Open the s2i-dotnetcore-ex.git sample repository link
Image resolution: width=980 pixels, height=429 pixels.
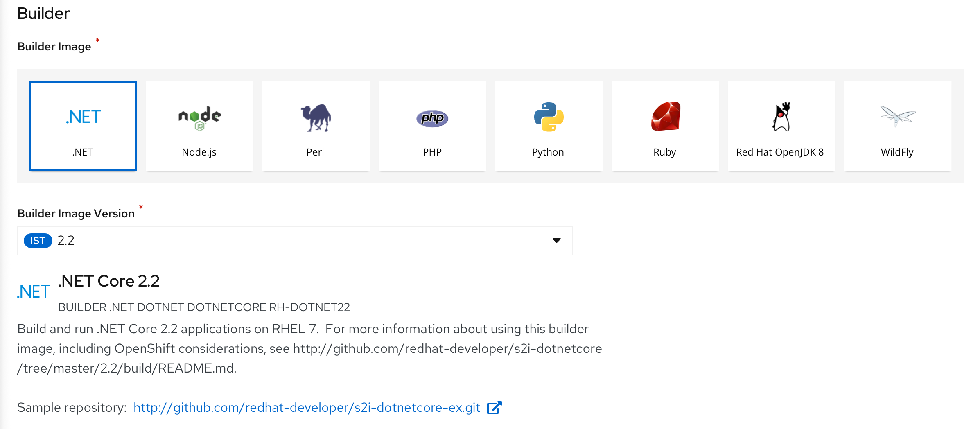tap(307, 407)
